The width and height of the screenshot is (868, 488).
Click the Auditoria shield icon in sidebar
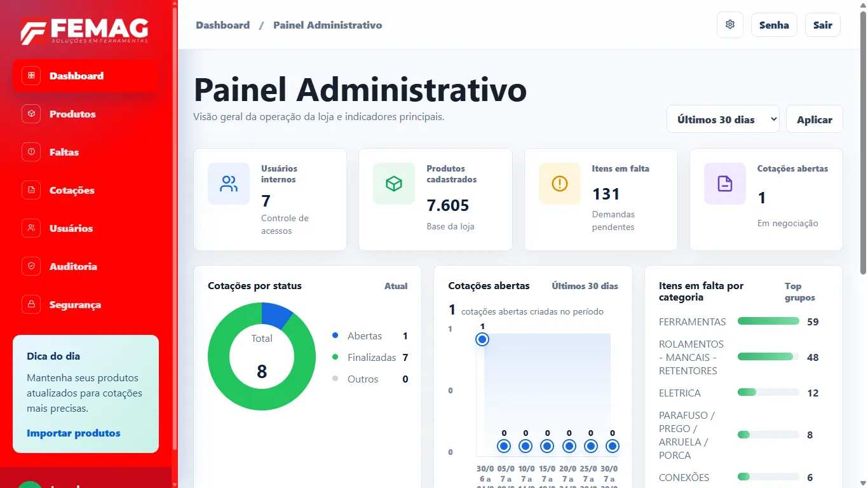tap(31, 266)
